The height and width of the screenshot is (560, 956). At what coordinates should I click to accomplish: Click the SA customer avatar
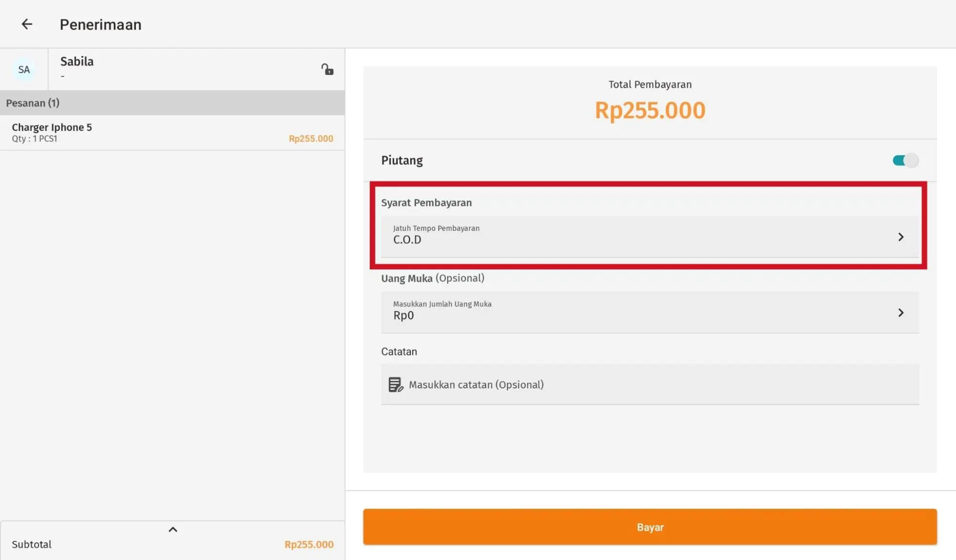pos(24,70)
